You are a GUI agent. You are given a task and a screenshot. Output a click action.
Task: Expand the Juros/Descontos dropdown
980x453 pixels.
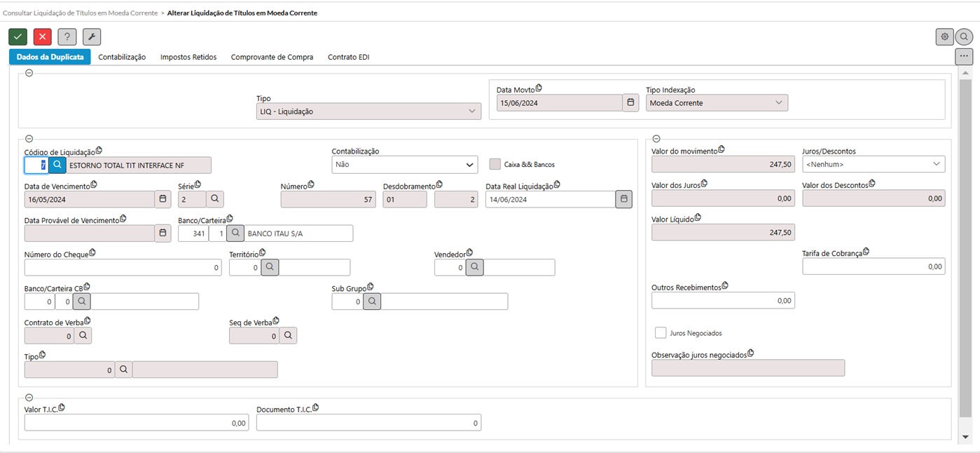point(873,164)
